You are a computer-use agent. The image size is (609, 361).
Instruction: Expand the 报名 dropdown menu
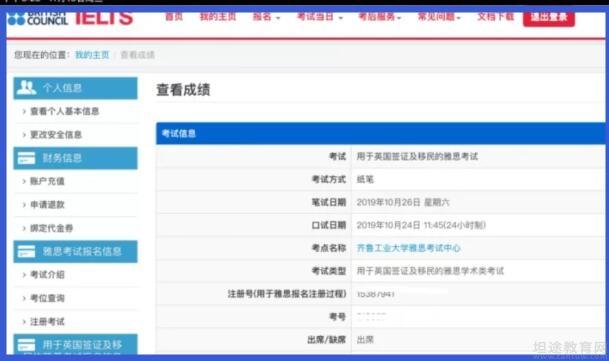[266, 17]
